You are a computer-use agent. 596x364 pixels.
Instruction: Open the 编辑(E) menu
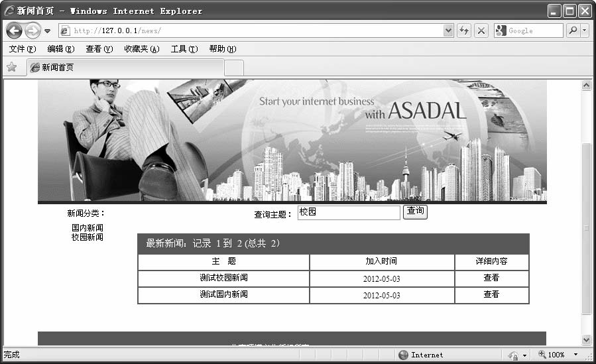click(61, 49)
